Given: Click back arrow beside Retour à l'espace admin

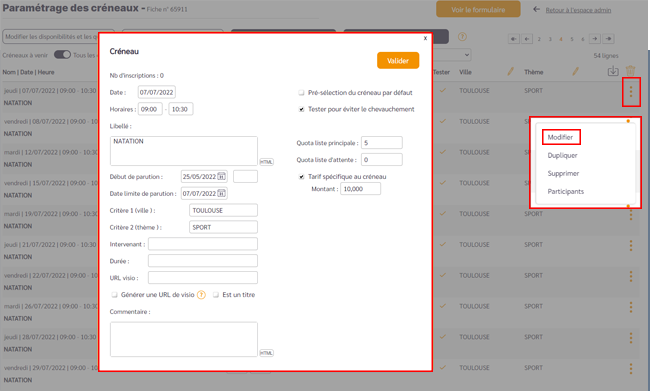Looking at the screenshot, I should coord(536,9).
